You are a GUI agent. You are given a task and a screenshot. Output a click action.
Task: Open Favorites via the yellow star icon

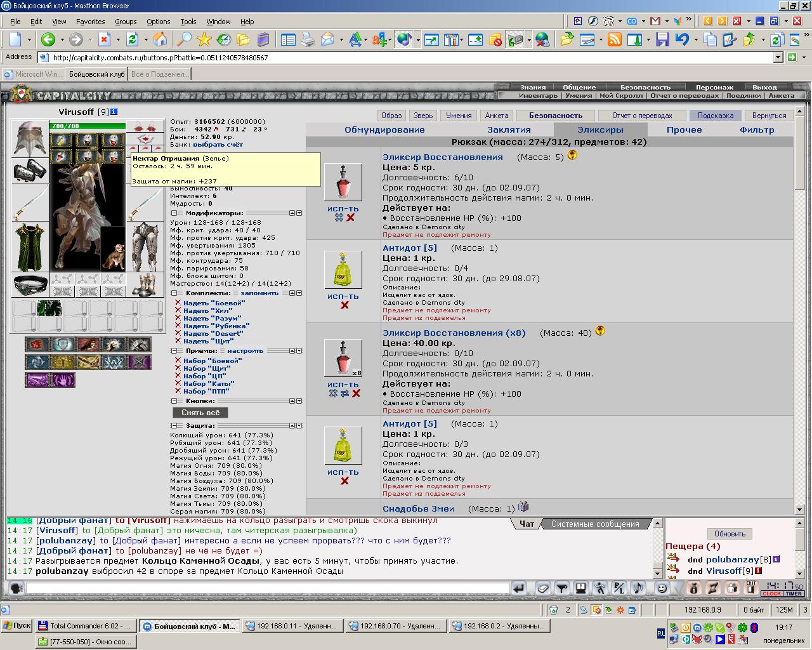(x=204, y=40)
